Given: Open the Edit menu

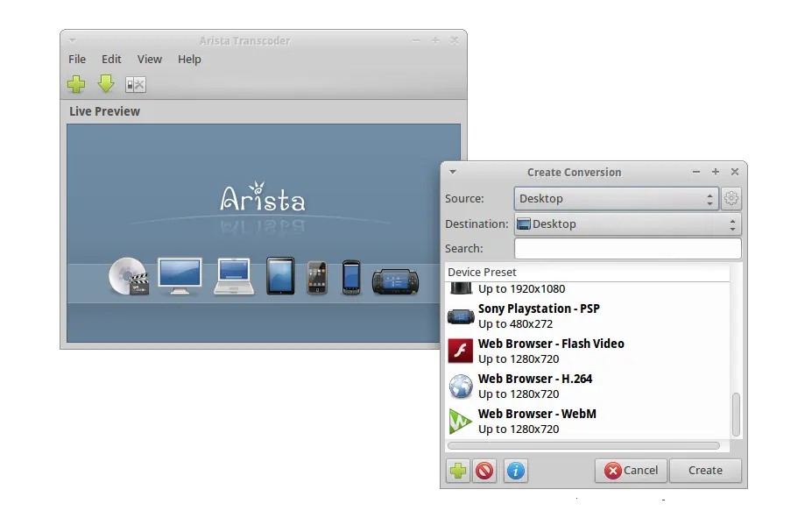Looking at the screenshot, I should click(111, 59).
